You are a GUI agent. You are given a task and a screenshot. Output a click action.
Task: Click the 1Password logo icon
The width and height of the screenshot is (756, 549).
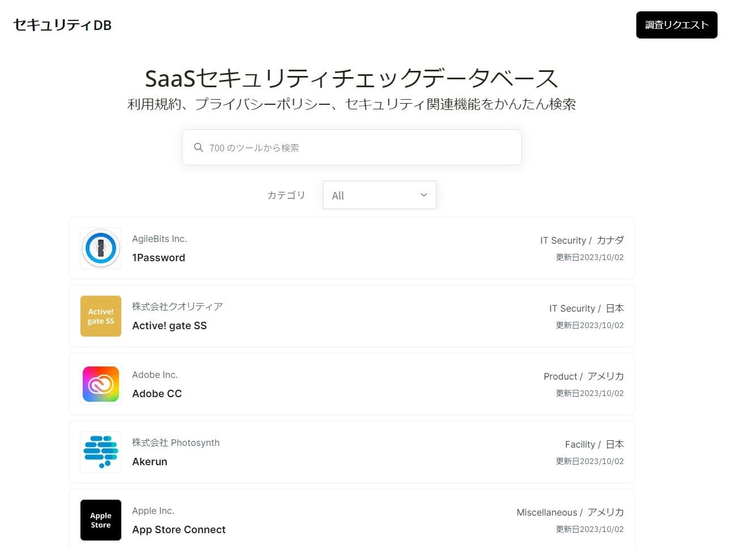(101, 248)
